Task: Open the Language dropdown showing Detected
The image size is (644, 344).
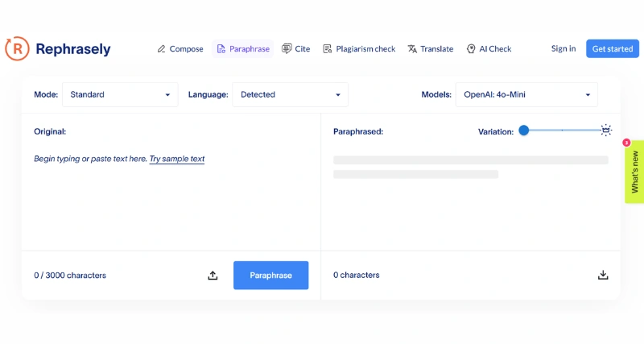Action: [290, 94]
